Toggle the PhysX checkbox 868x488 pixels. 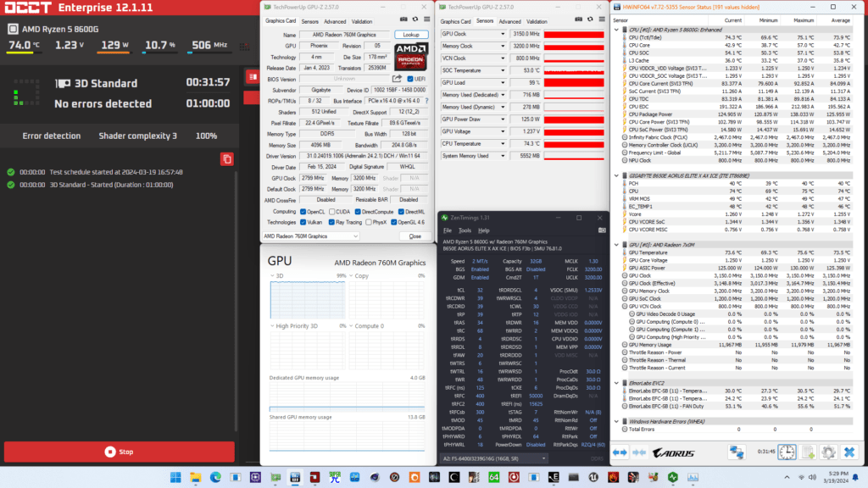[369, 223]
